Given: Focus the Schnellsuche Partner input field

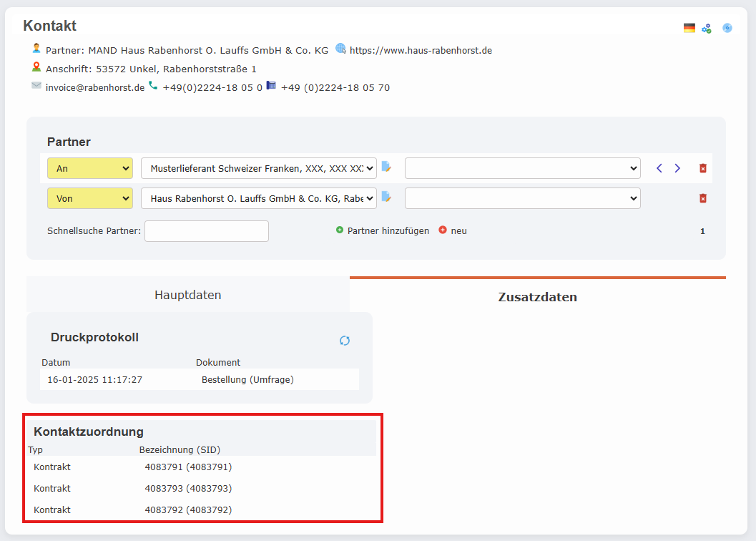Looking at the screenshot, I should (x=207, y=231).
